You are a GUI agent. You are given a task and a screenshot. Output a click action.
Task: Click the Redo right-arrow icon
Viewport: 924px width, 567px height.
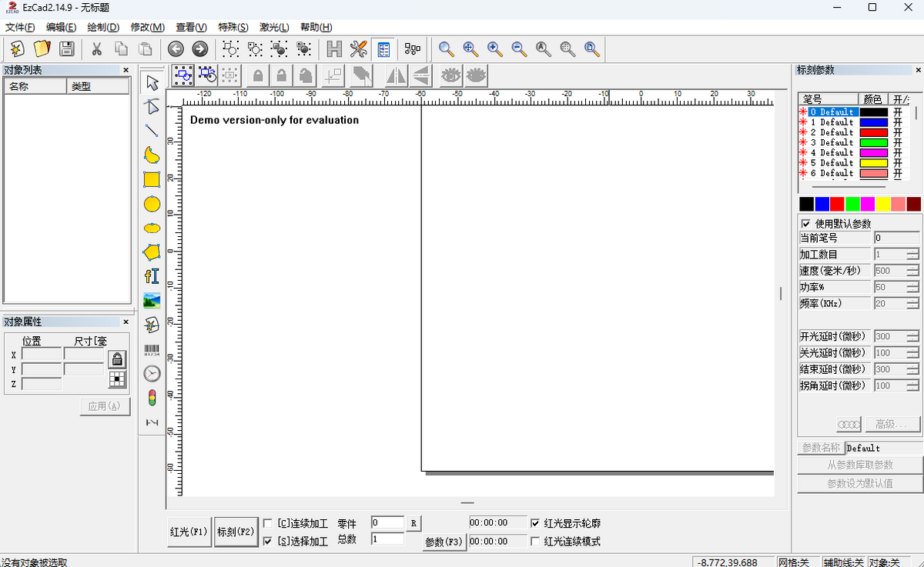coord(199,49)
